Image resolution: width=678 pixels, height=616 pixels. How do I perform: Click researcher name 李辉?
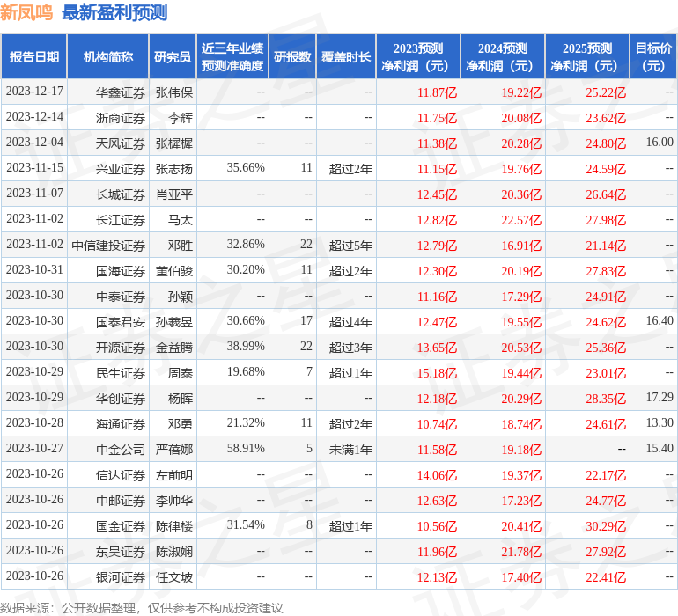click(x=181, y=118)
